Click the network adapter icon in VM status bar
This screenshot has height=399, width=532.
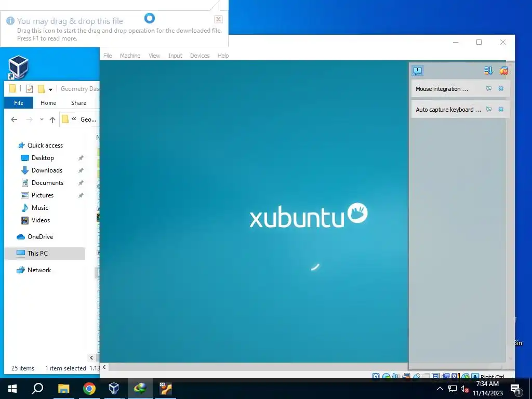(x=406, y=376)
